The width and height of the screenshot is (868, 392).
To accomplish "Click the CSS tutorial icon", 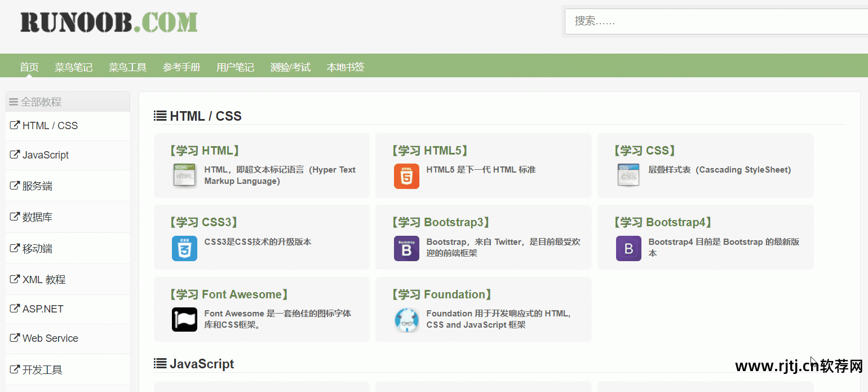I will click(x=628, y=176).
